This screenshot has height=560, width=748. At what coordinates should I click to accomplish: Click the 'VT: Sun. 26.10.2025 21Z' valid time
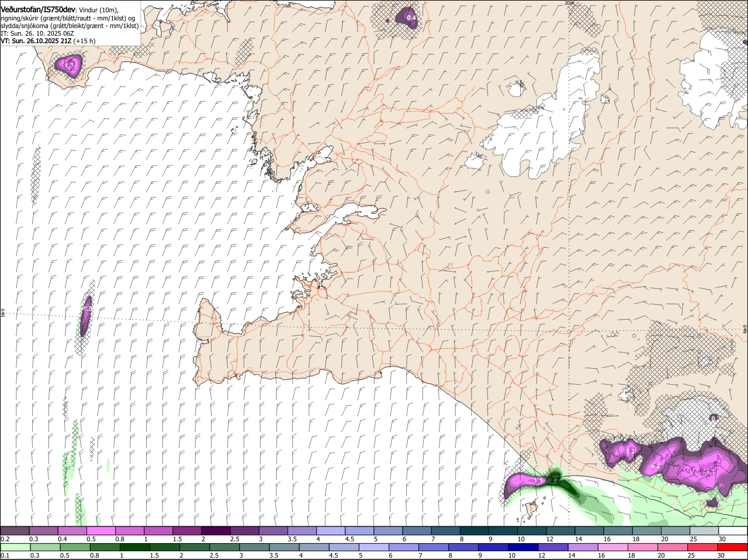36,41
